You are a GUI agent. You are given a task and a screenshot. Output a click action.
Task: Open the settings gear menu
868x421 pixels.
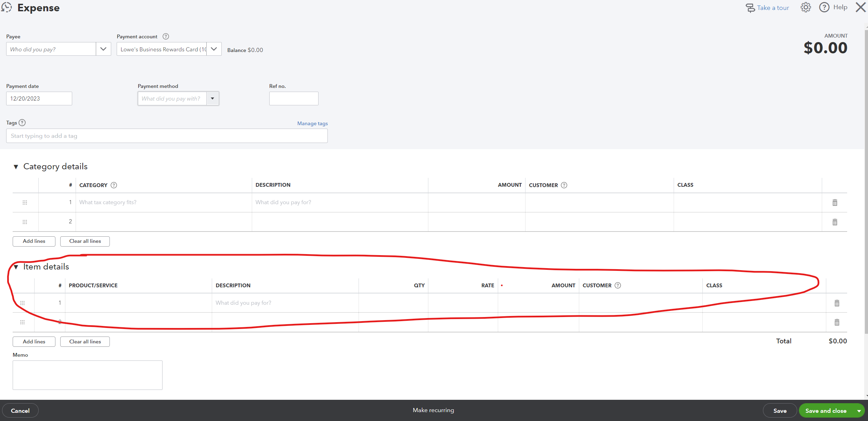pos(805,7)
